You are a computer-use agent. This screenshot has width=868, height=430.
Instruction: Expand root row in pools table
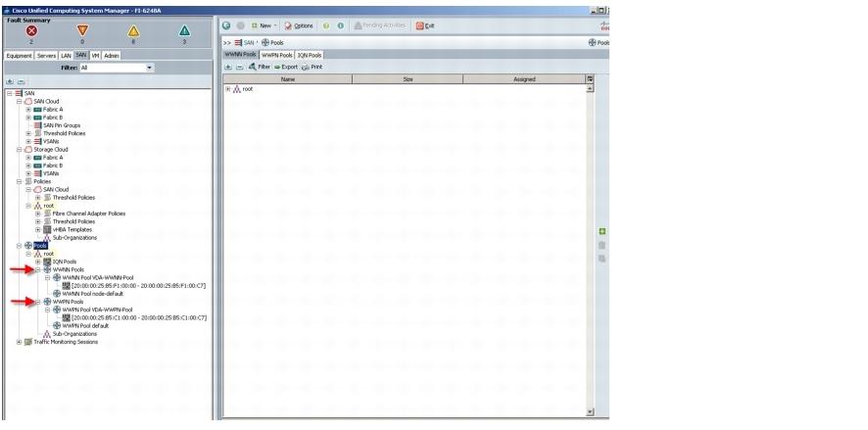(228, 89)
